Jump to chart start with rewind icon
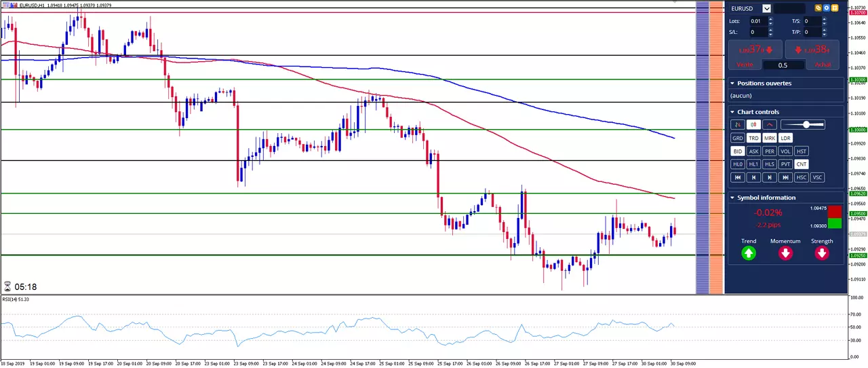This screenshot has width=868, height=368. (738, 177)
